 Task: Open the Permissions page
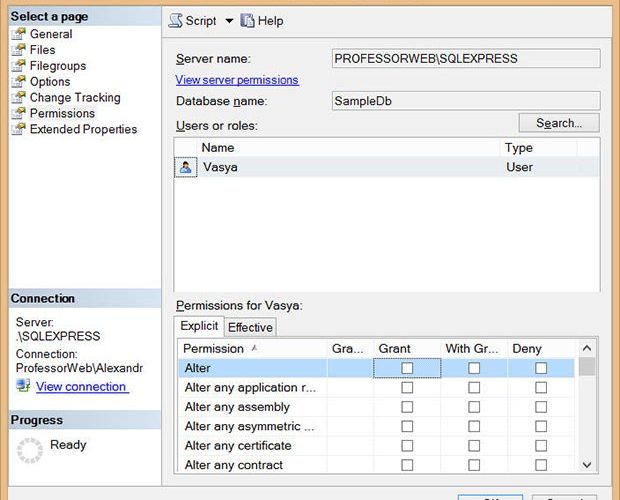pos(62,114)
